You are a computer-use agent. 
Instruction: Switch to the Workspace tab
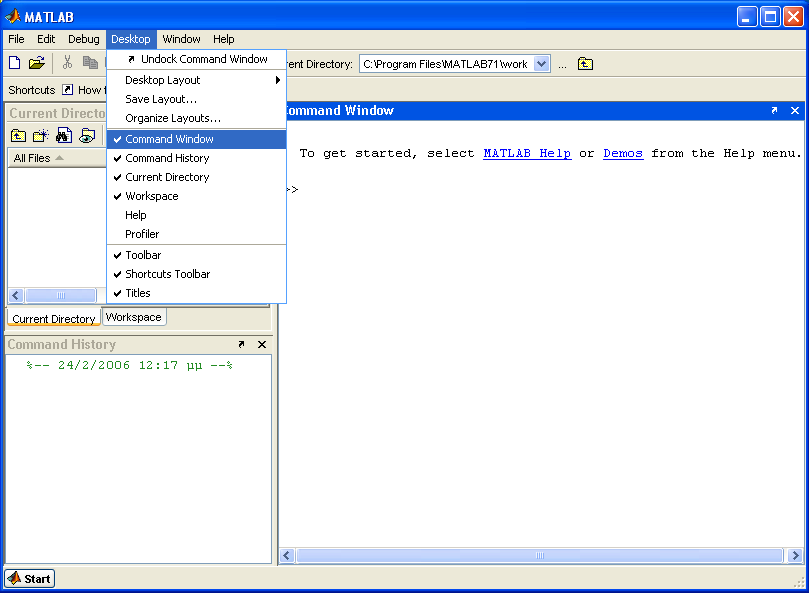134,317
